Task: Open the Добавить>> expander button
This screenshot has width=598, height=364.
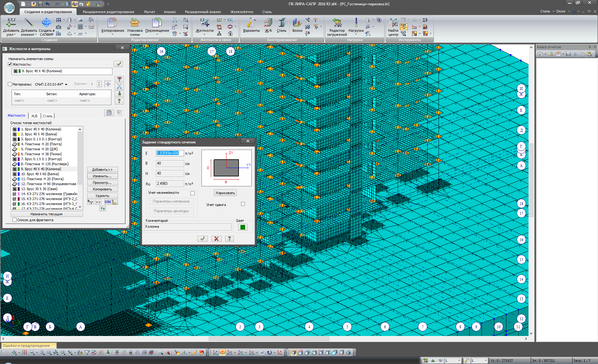Action: (x=102, y=170)
